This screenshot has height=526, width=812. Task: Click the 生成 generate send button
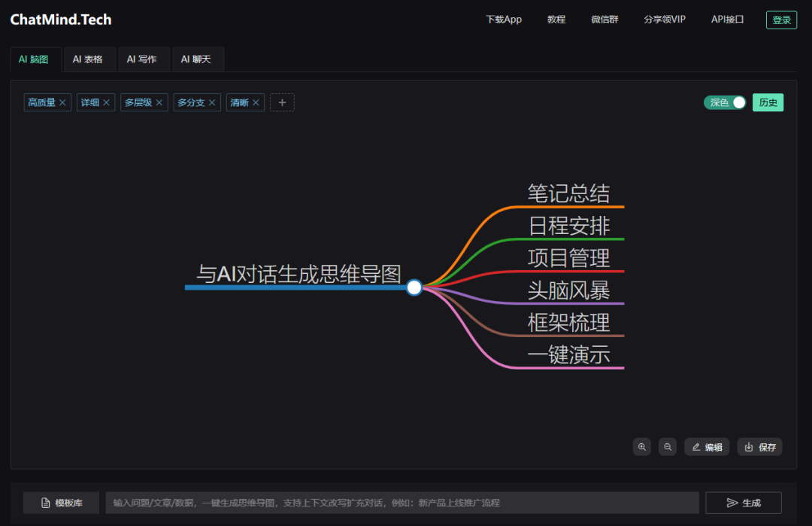click(x=744, y=503)
